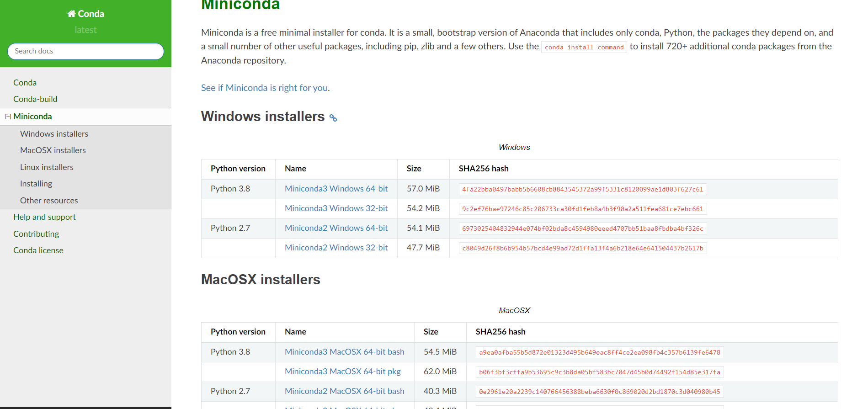Select Miniconda in the sidebar
This screenshot has width=868, height=409.
[x=32, y=117]
